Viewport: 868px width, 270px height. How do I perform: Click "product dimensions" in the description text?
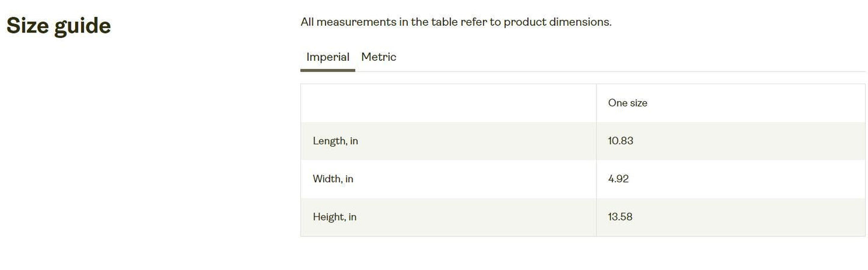click(x=557, y=22)
